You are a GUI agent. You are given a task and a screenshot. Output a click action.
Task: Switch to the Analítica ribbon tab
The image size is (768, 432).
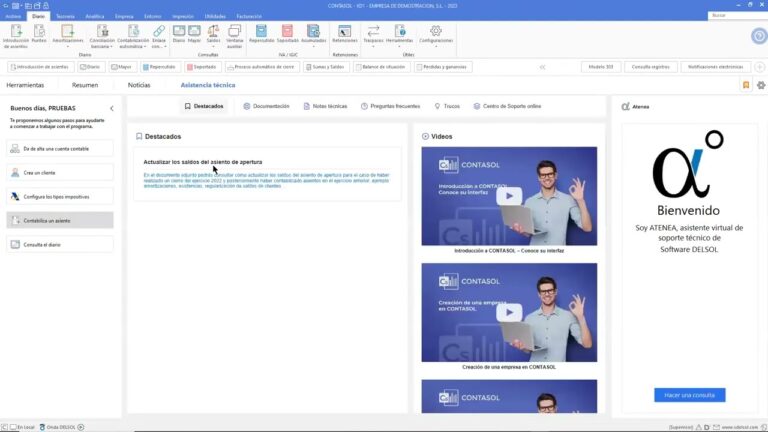(x=95, y=16)
